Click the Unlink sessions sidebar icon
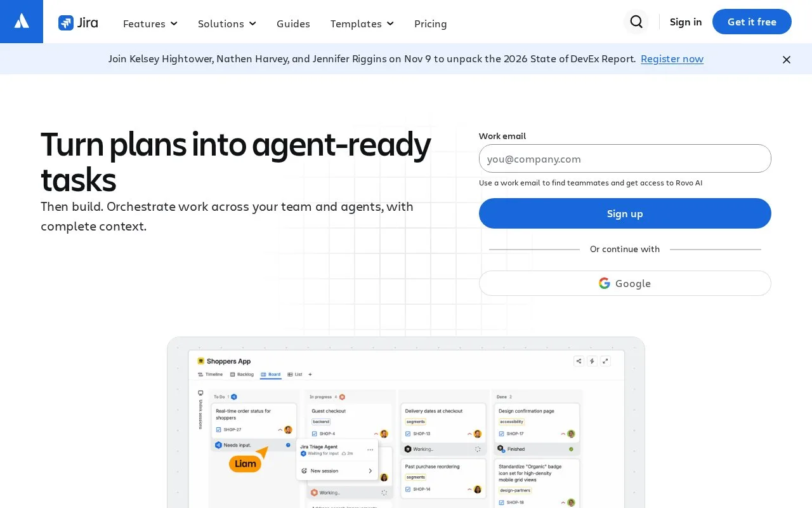This screenshot has height=508, width=812. click(x=200, y=393)
